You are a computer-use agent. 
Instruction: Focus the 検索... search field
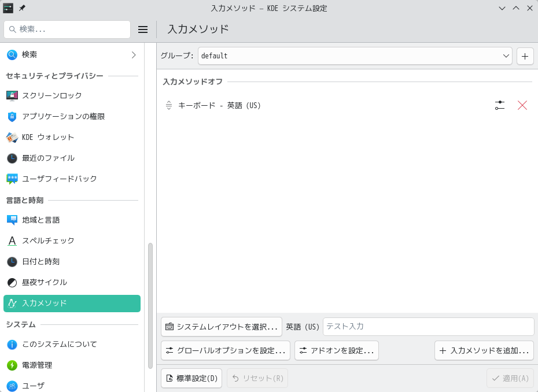coord(67,29)
